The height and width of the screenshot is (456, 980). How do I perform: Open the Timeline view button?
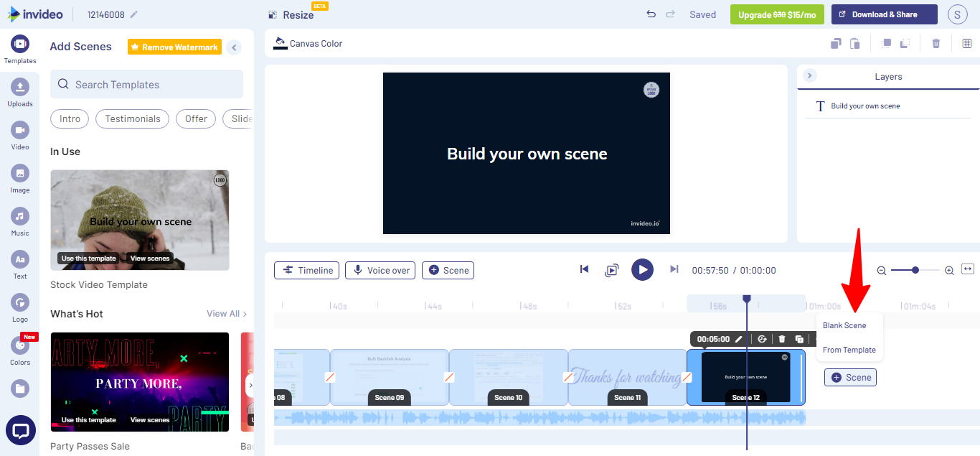[307, 270]
